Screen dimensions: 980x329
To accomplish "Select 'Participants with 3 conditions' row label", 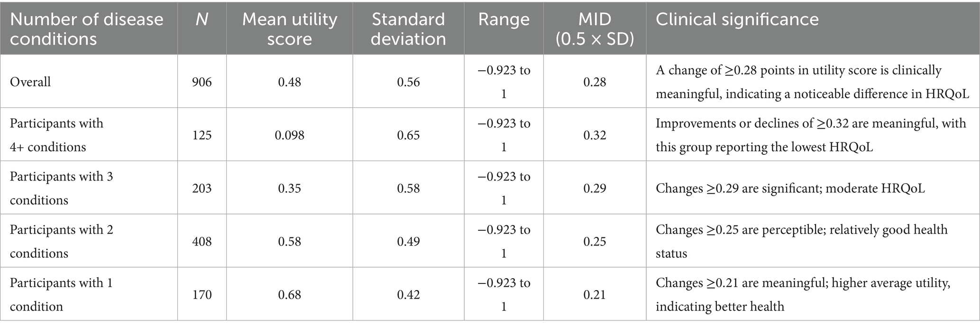I will [62, 188].
